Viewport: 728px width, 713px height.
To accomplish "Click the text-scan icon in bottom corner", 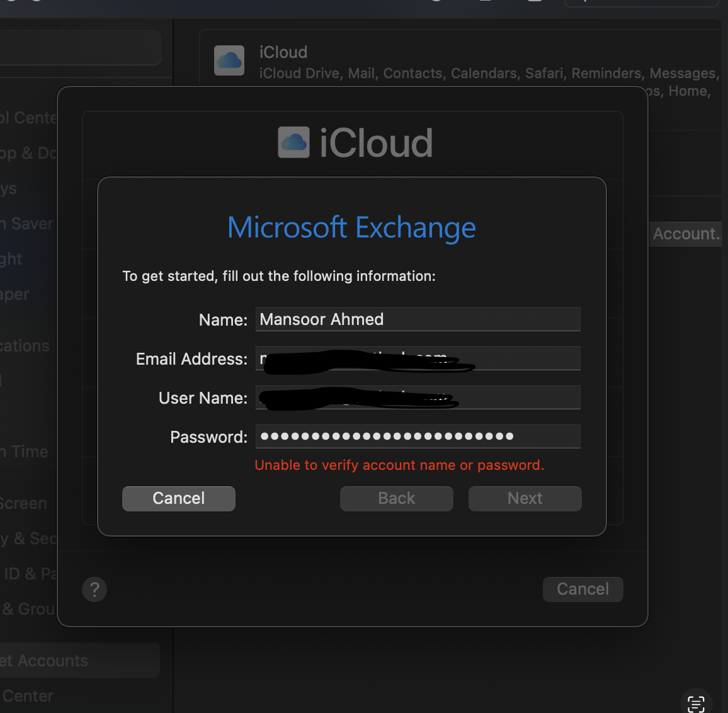I will tap(696, 704).
